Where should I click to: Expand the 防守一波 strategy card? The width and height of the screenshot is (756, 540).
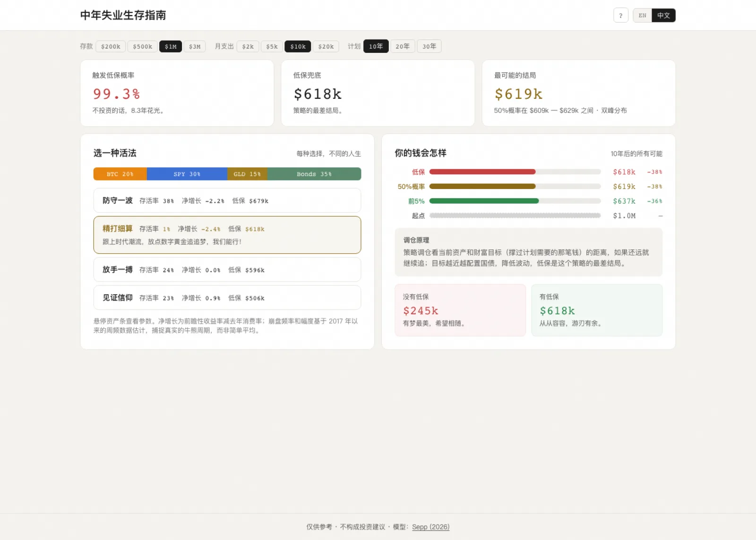pyautogui.click(x=227, y=200)
